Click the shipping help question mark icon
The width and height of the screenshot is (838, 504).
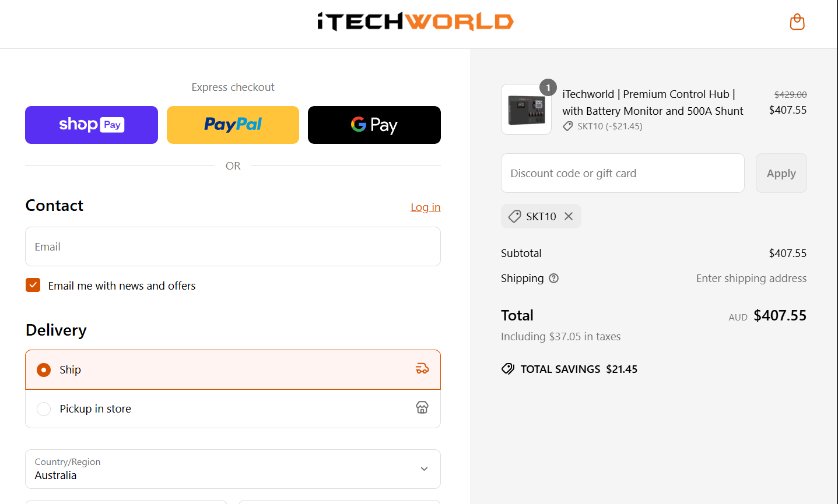(x=553, y=278)
